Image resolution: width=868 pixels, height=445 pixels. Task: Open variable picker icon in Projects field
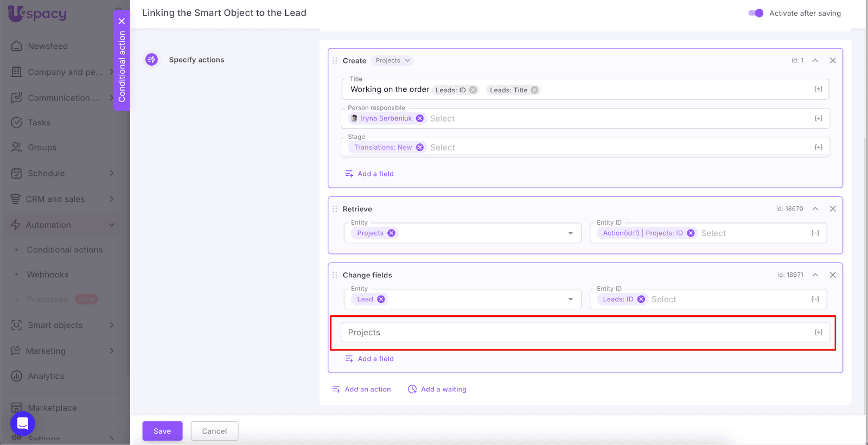818,332
